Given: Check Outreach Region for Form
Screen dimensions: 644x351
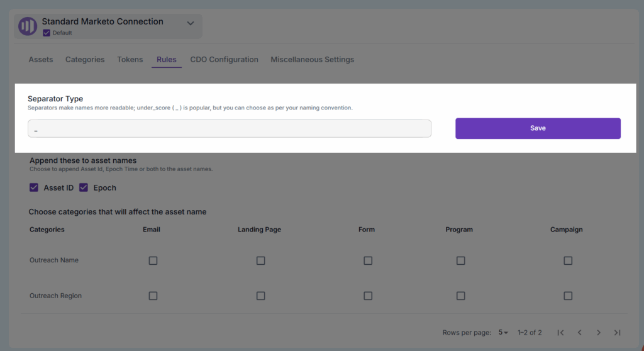Looking at the screenshot, I should click(x=368, y=296).
